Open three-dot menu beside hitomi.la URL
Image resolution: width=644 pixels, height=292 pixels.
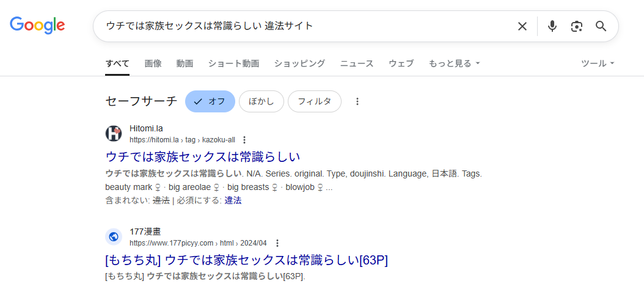244,140
